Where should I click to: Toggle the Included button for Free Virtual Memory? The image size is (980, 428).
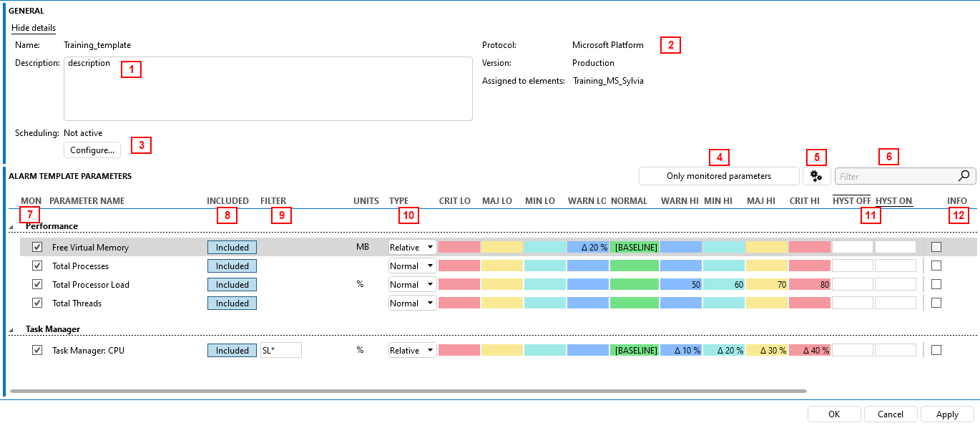[x=232, y=246]
